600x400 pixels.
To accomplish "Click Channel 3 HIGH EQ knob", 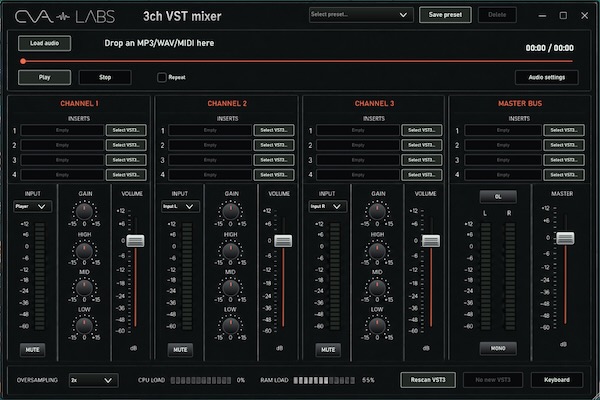I will click(377, 251).
